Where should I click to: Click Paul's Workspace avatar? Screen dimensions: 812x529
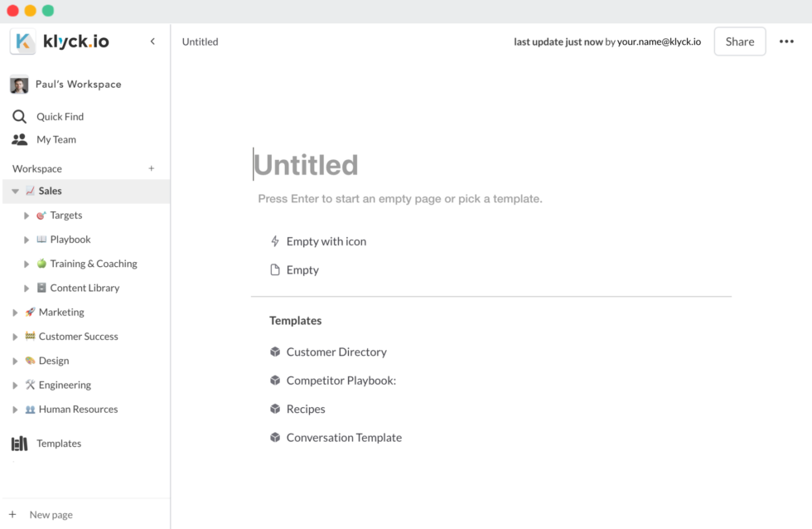[19, 85]
